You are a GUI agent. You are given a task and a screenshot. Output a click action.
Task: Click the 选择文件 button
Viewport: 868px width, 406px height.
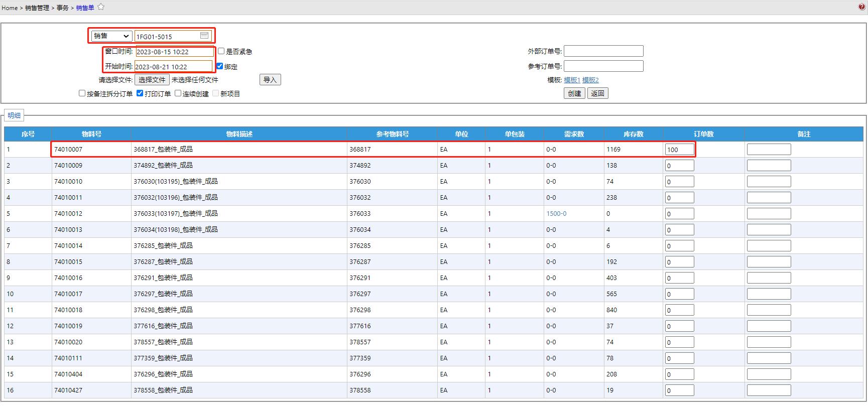152,80
